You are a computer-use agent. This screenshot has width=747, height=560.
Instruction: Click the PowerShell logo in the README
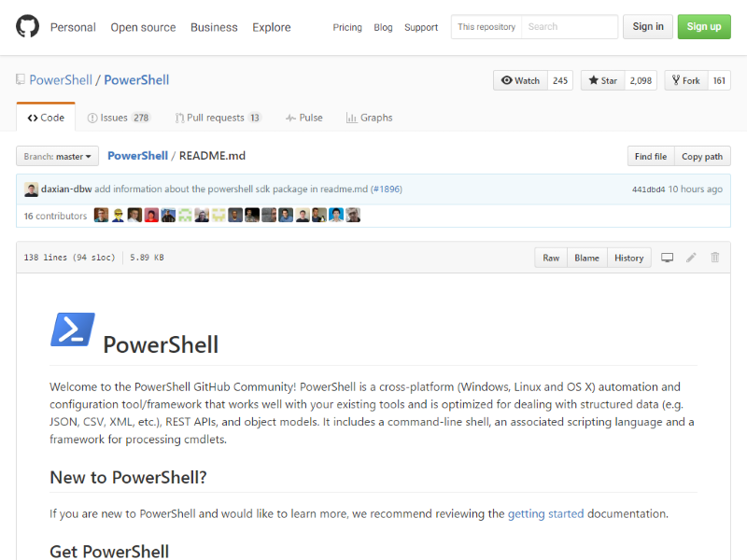[74, 329]
